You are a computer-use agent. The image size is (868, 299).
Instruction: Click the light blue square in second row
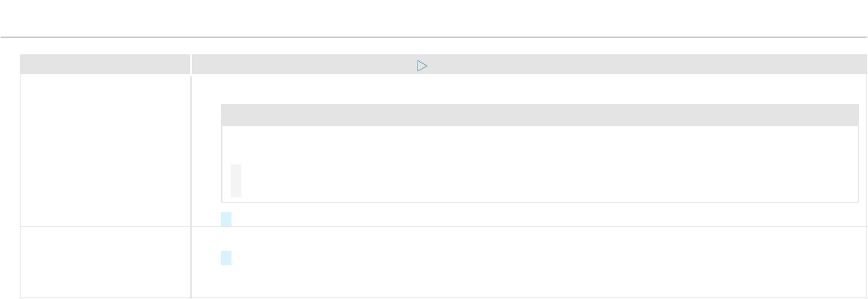tap(226, 258)
